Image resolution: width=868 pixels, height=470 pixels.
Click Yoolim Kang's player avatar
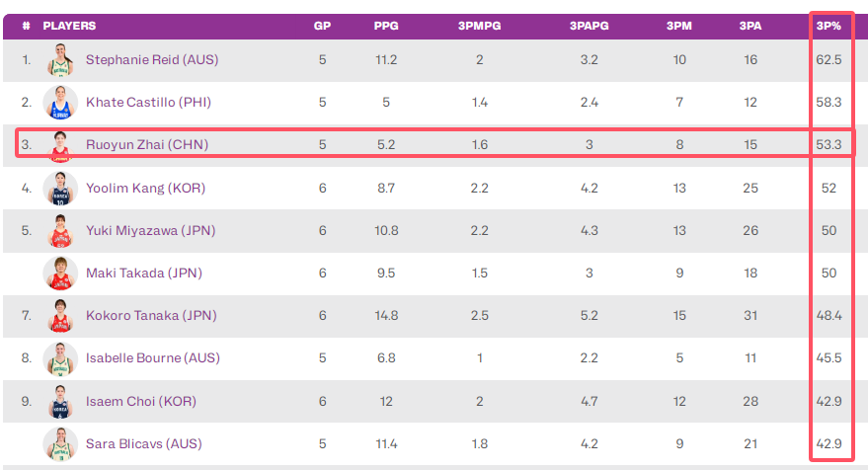click(x=60, y=189)
